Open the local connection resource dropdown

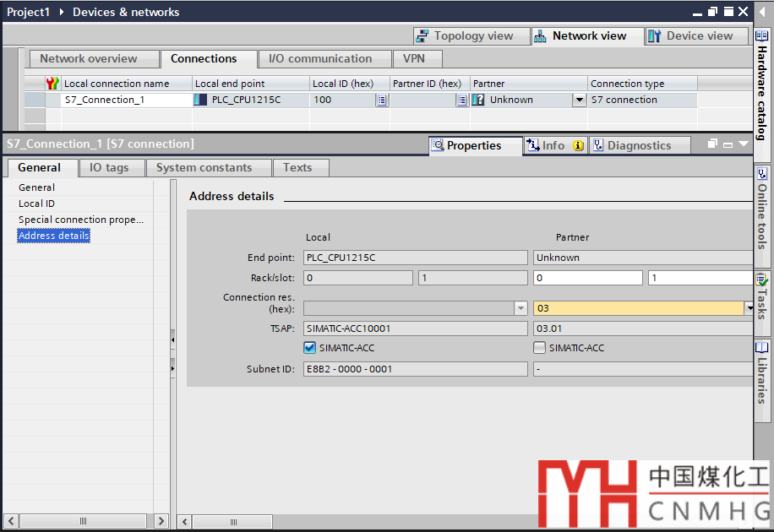click(x=521, y=308)
